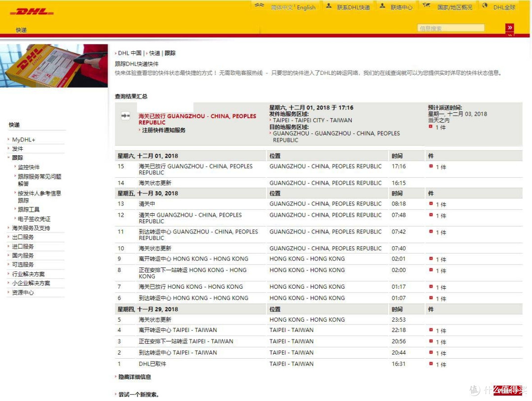The image size is (532, 401).
Task: Click 快递 breadcrumb link
Action: point(154,53)
